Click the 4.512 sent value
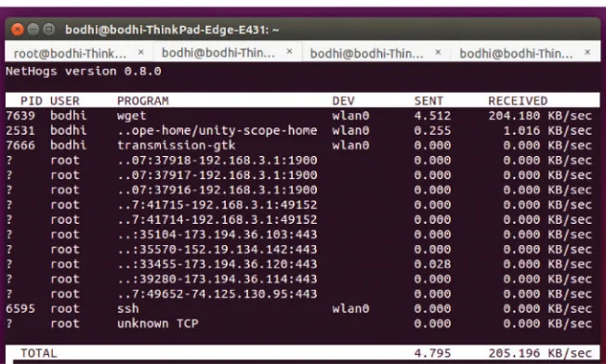This screenshot has height=364, width=606. click(x=432, y=116)
